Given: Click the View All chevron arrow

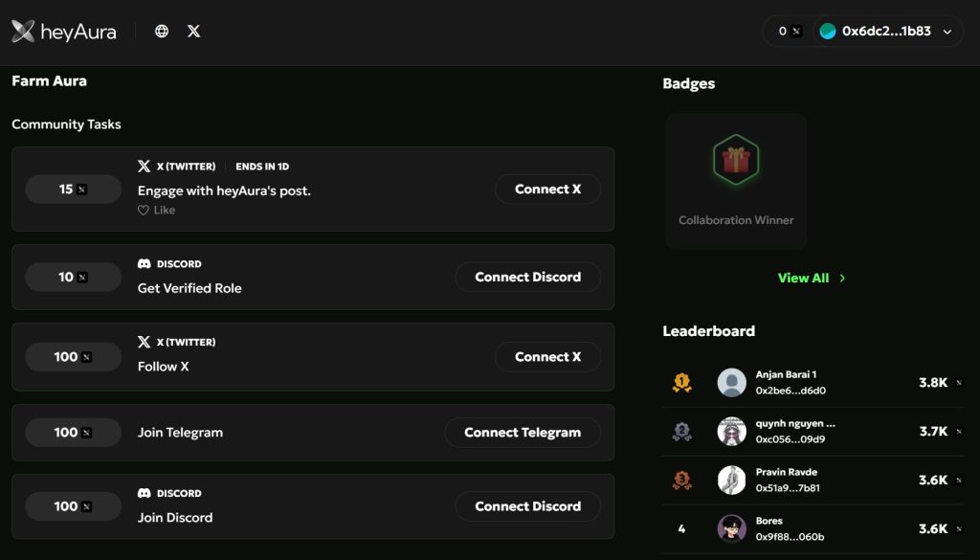Looking at the screenshot, I should coord(842,279).
